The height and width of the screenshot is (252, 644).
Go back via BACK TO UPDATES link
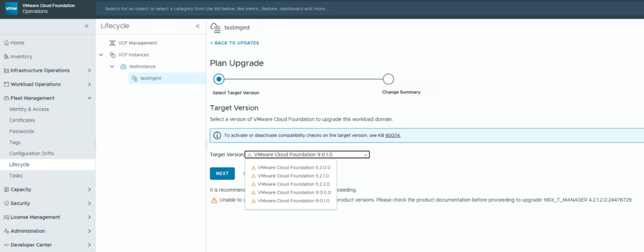[x=234, y=43]
